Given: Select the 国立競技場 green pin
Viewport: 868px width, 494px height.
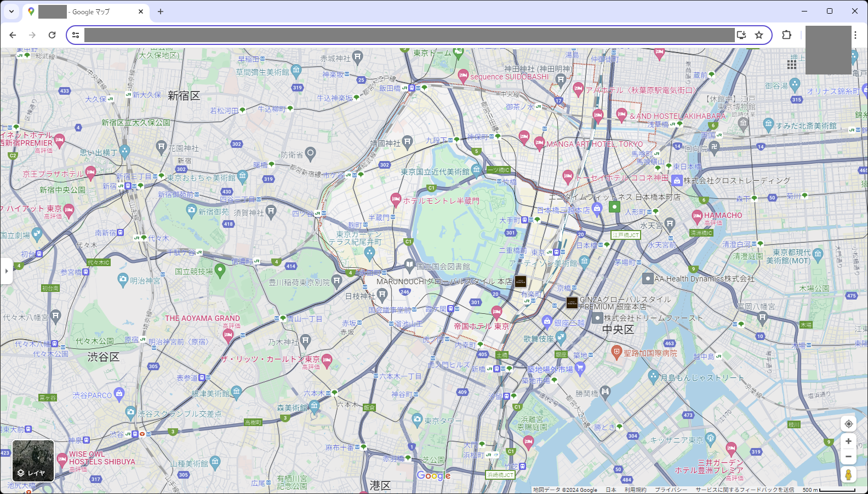Looking at the screenshot, I should tap(220, 269).
